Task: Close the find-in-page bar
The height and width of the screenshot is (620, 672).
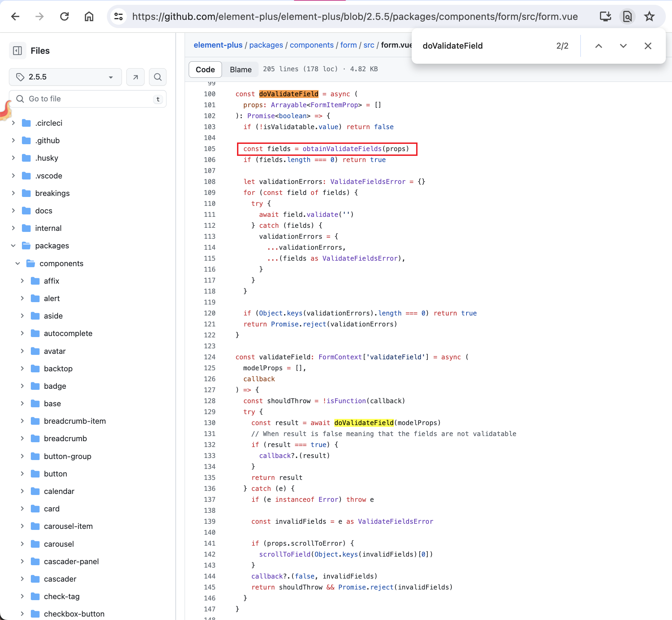Action: pos(648,46)
